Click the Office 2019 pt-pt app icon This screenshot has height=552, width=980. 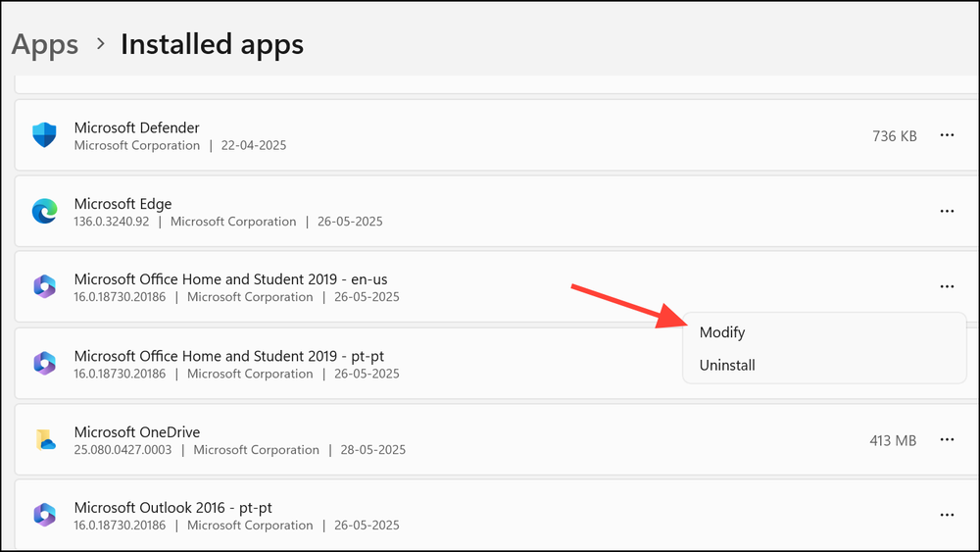44,364
